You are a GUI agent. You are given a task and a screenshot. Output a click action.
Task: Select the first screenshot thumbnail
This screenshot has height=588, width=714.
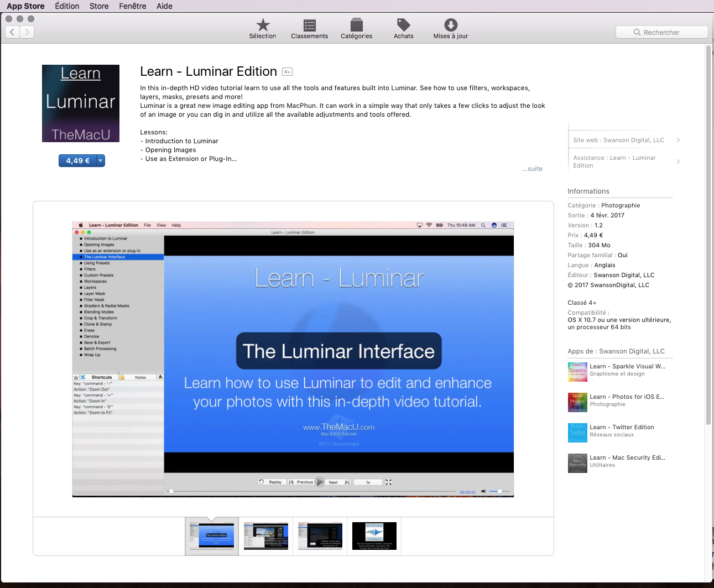click(x=212, y=536)
